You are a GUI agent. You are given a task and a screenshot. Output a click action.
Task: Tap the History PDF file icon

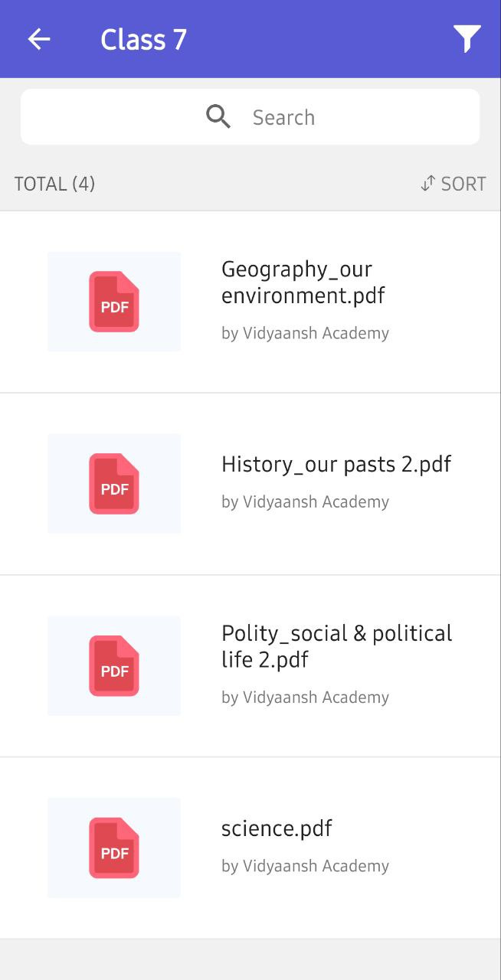pyautogui.click(x=114, y=484)
